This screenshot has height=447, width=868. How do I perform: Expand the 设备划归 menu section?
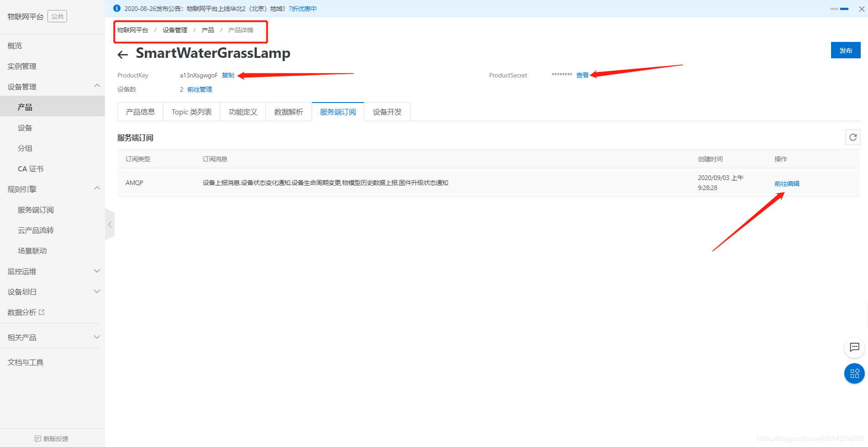(97, 291)
